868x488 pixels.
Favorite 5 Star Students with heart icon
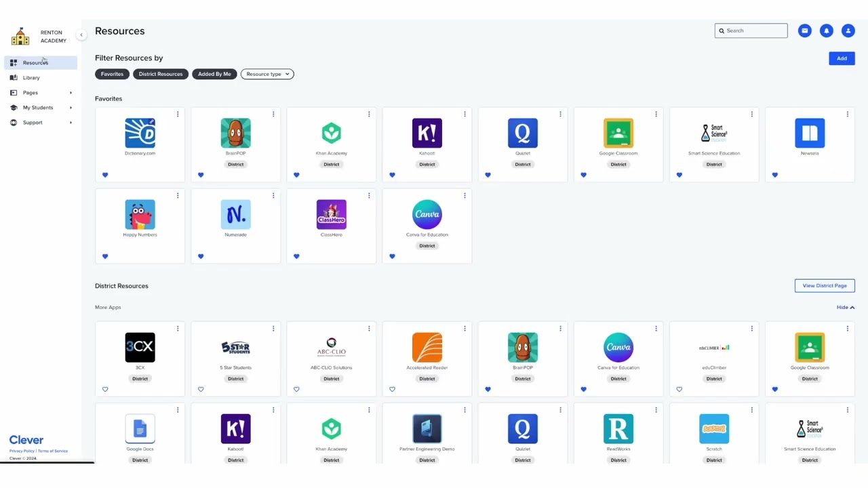pos(201,389)
